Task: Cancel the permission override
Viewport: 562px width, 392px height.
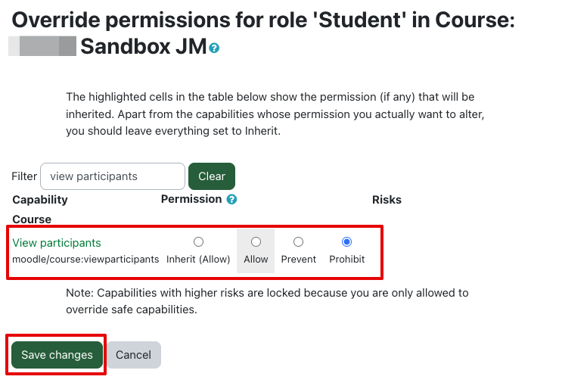Action: tap(133, 355)
